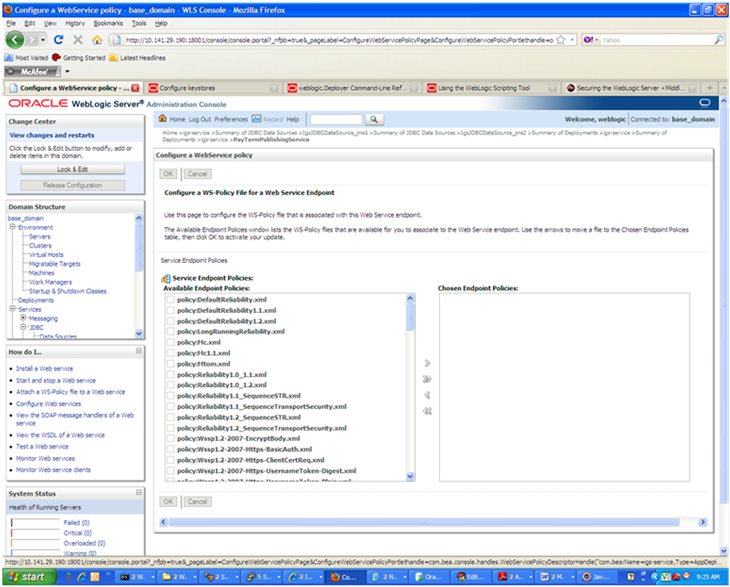730x587 pixels.
Task: Click the stop loading X icon
Action: (x=78, y=40)
